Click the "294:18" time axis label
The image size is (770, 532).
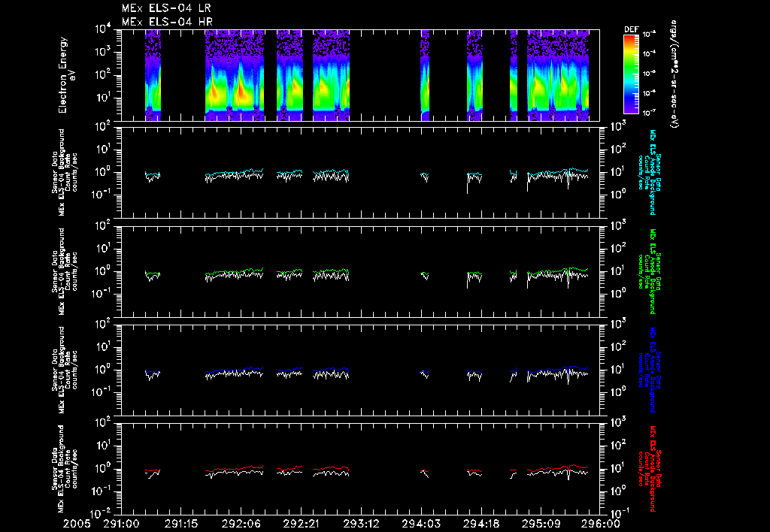480,524
